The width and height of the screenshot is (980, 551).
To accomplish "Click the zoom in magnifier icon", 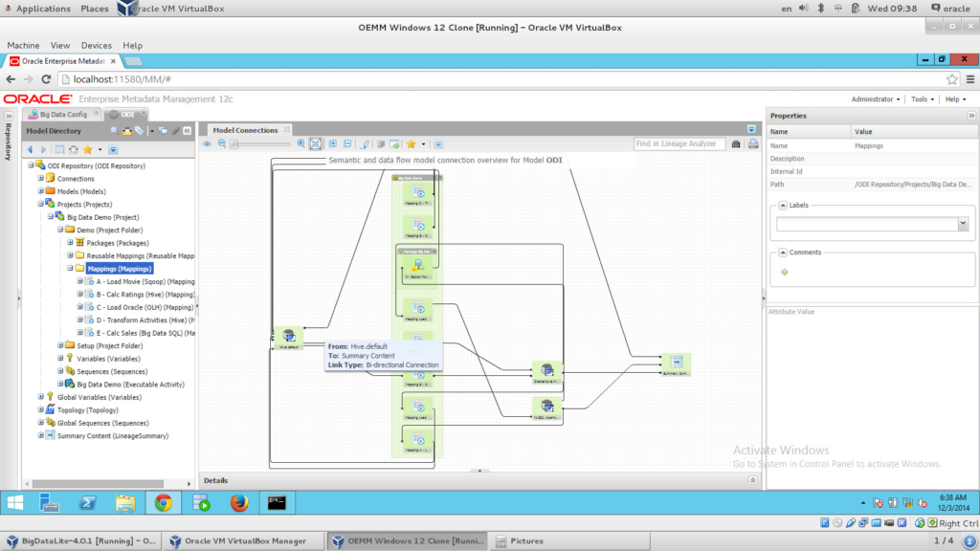I will coord(301,144).
